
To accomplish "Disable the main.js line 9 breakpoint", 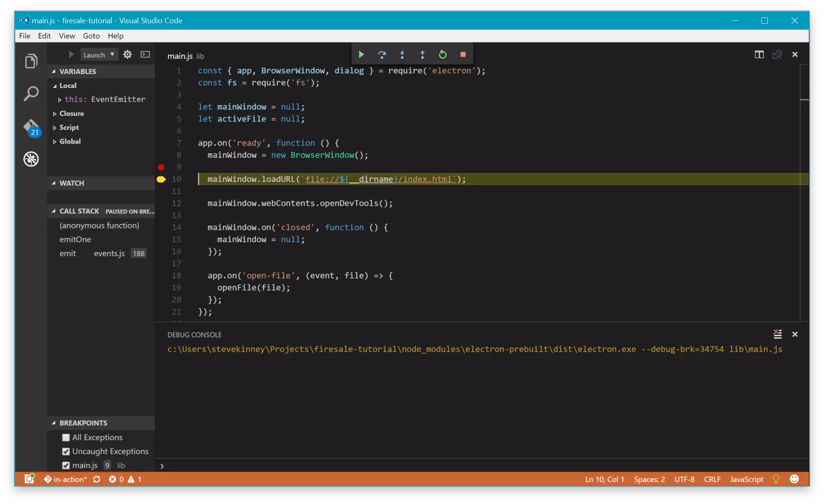I will coord(66,465).
